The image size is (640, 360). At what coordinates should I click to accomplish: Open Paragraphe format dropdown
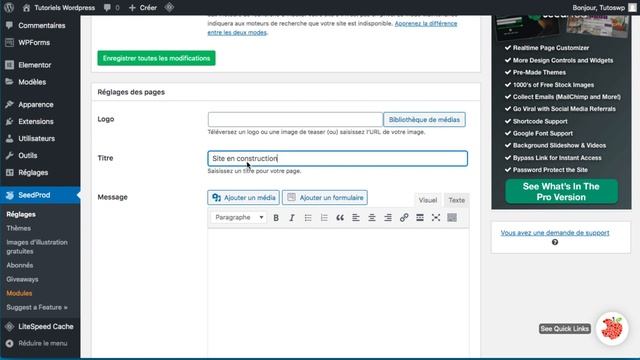[x=239, y=218]
